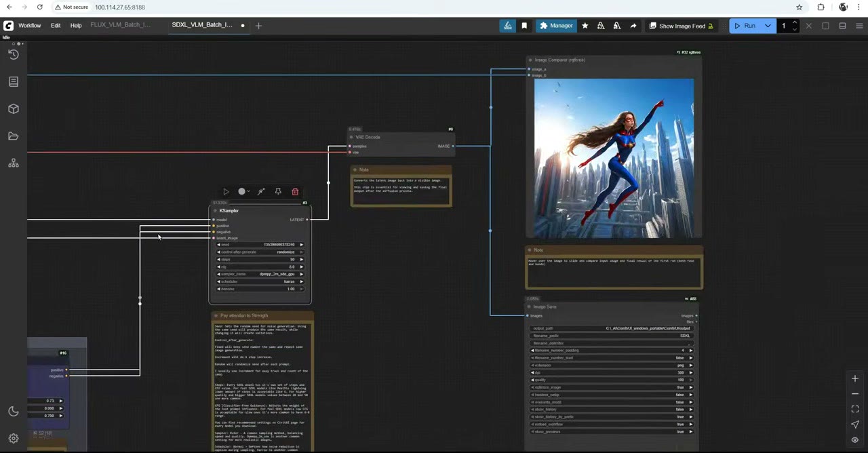Screen dimensions: 868x453
Task: Open the workflows folder sidebar icon
Action: click(14, 136)
